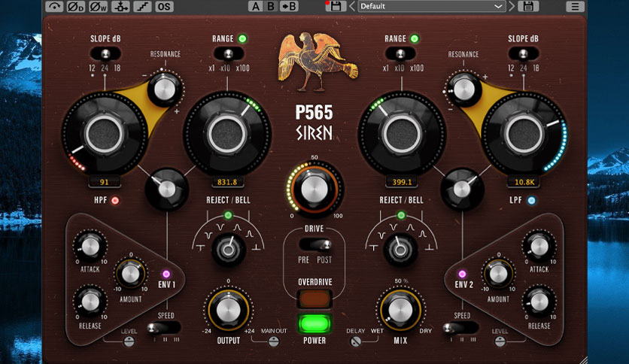Toggle the ENV 2 purple LED
Viewport: 629px width, 364px height.
[462, 275]
